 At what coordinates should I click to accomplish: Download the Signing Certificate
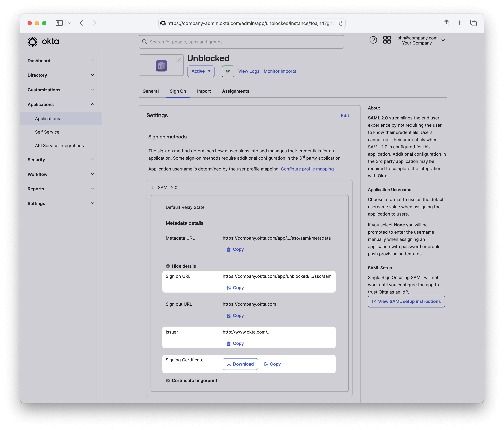[x=240, y=364]
